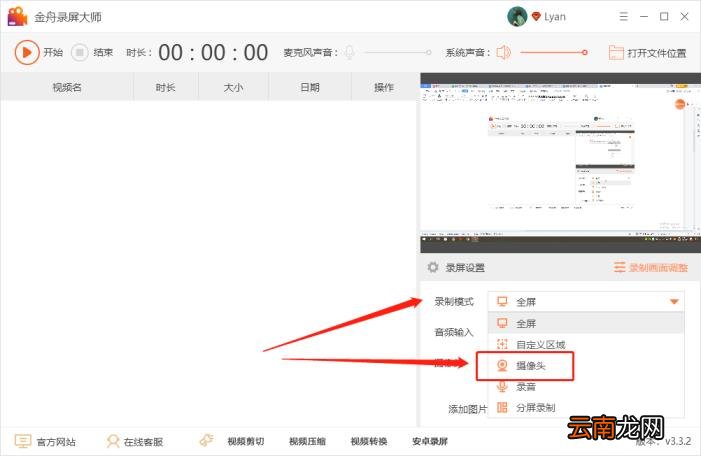The height and width of the screenshot is (456, 701).
Task: Minimize the recorder window
Action: click(644, 17)
